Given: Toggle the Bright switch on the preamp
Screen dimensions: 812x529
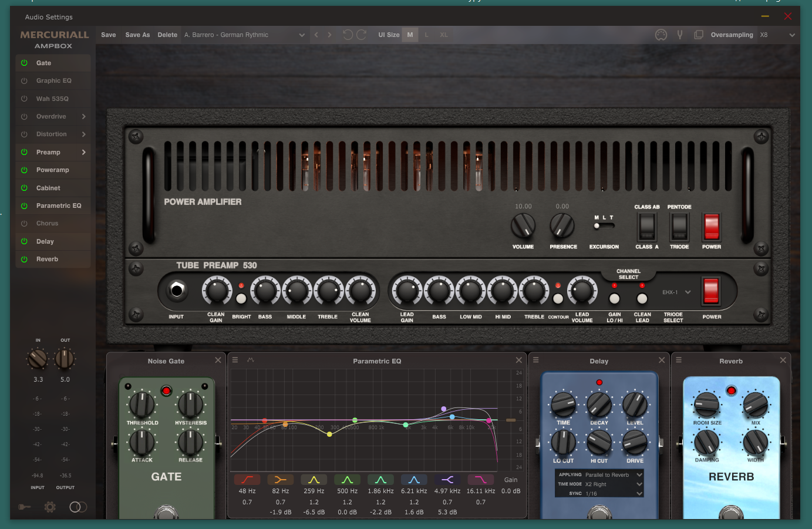Looking at the screenshot, I should click(x=241, y=299).
